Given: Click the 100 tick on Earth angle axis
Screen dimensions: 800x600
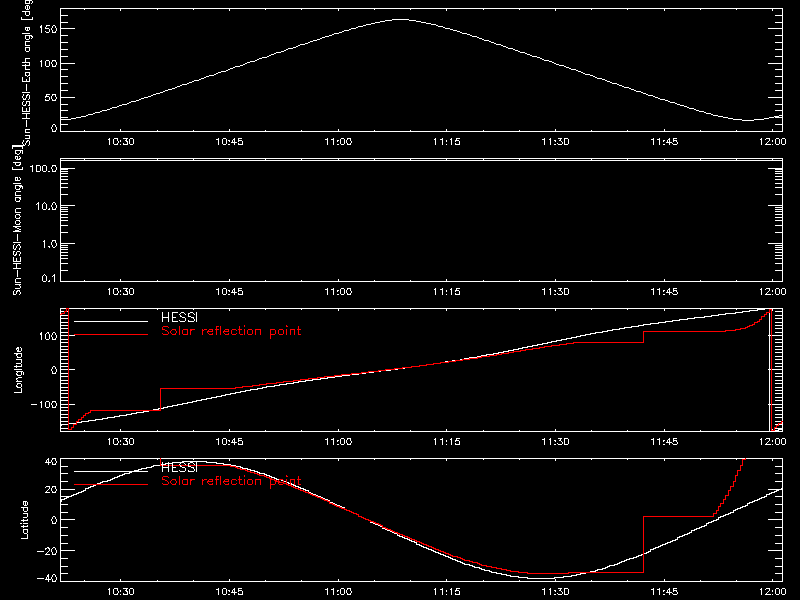Looking at the screenshot, I should [48, 63].
